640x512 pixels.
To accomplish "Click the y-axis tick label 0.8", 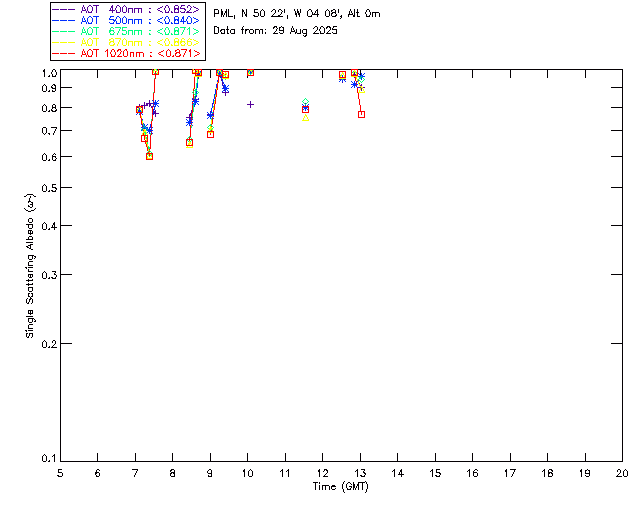I will (49, 108).
